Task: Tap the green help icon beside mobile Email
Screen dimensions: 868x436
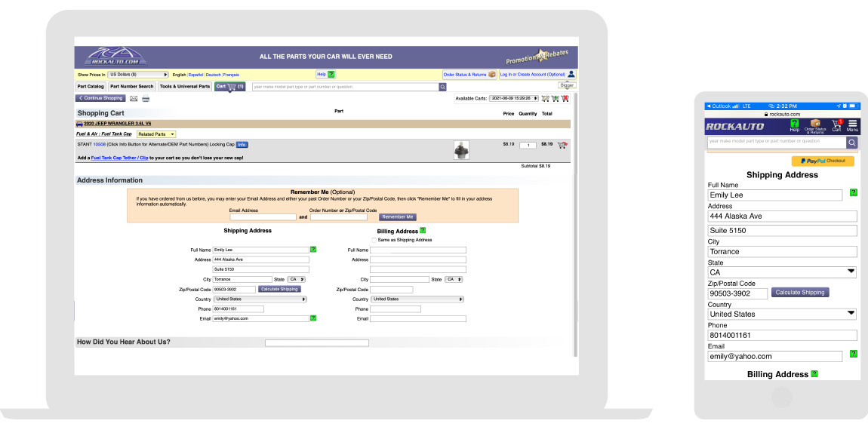Action: click(x=853, y=354)
